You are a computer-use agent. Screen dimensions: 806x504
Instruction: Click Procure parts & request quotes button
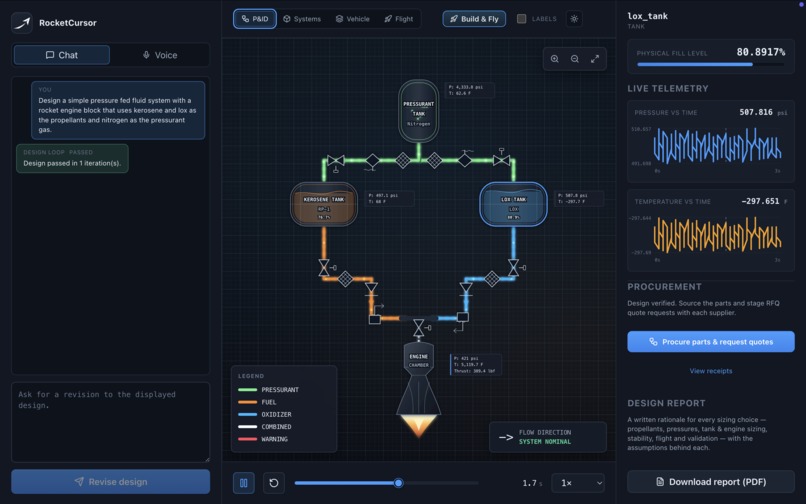click(711, 341)
